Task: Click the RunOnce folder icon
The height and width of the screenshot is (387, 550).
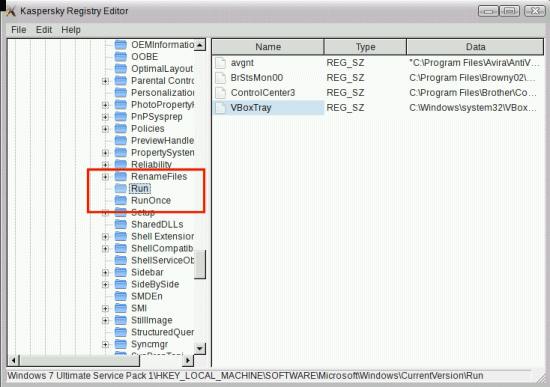Action: point(121,200)
